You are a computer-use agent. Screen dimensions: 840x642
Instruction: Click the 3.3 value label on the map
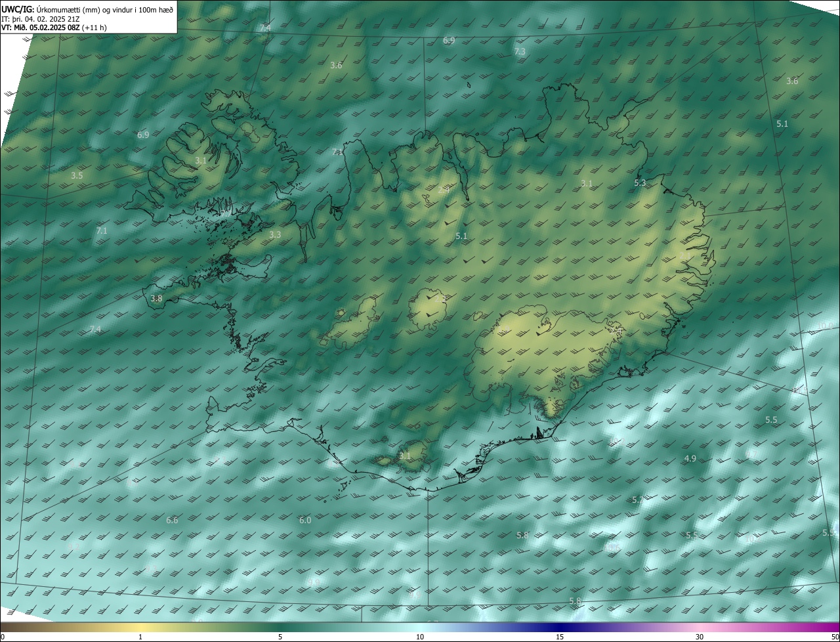275,234
